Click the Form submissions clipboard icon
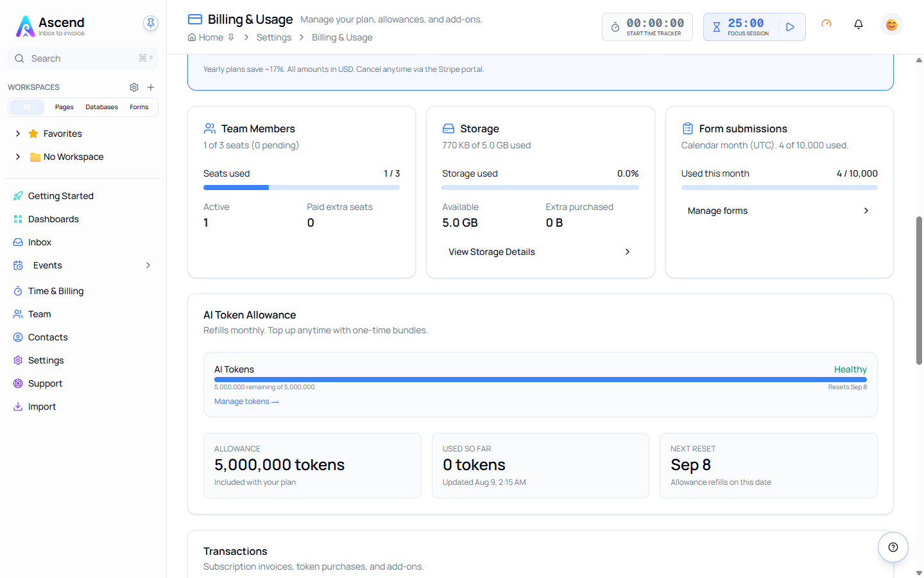This screenshot has height=578, width=924. click(x=688, y=128)
